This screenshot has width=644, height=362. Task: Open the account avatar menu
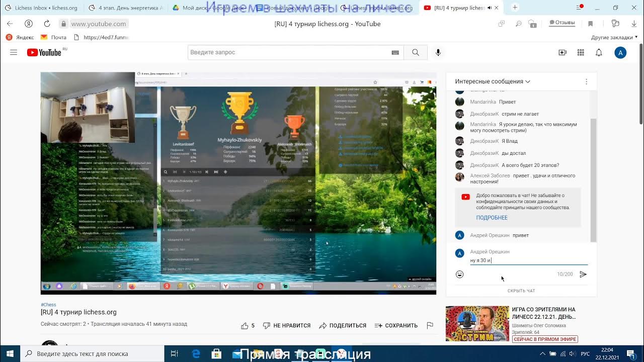pyautogui.click(x=620, y=52)
